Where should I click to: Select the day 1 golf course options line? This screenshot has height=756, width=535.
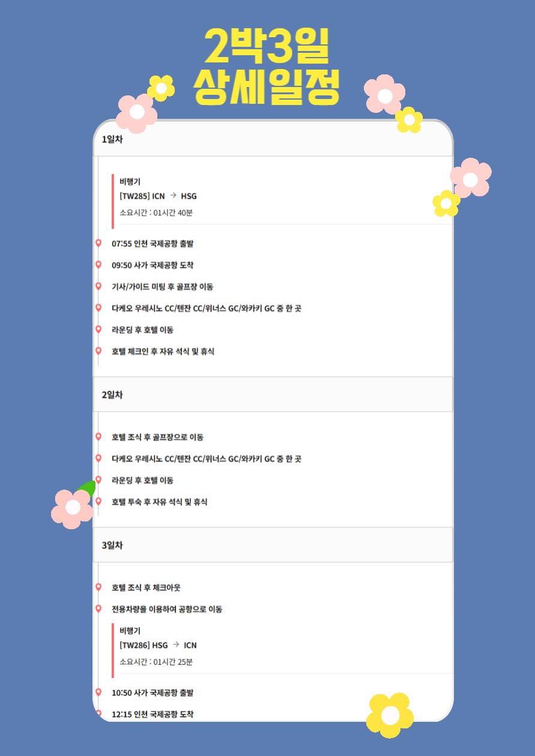(207, 308)
